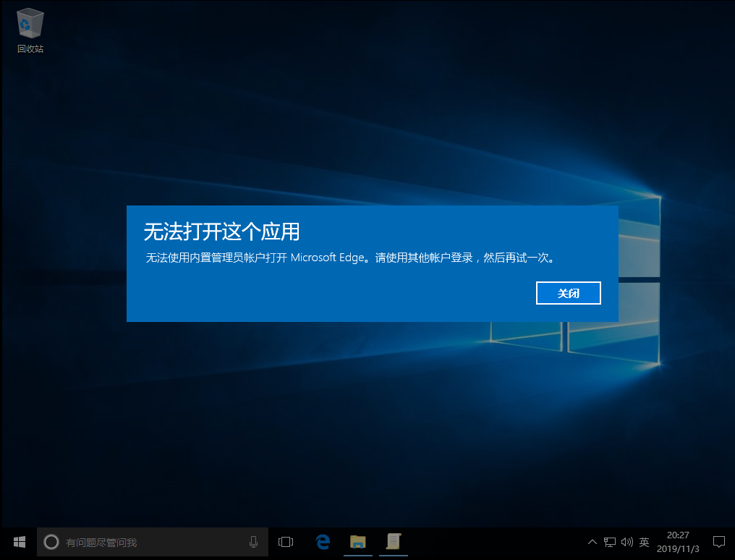Focus the 有问题尽管问我 search box
This screenshot has width=735, height=560.
coord(153,542)
